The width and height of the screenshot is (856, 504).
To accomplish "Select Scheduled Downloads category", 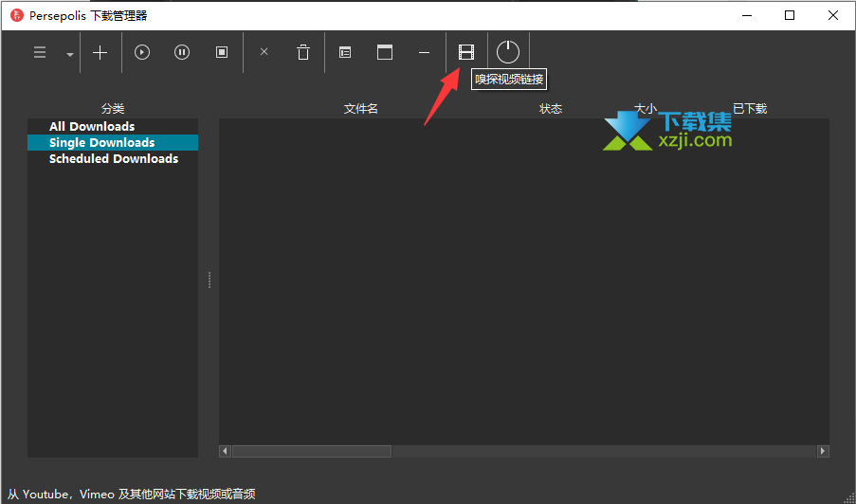I will [x=113, y=159].
